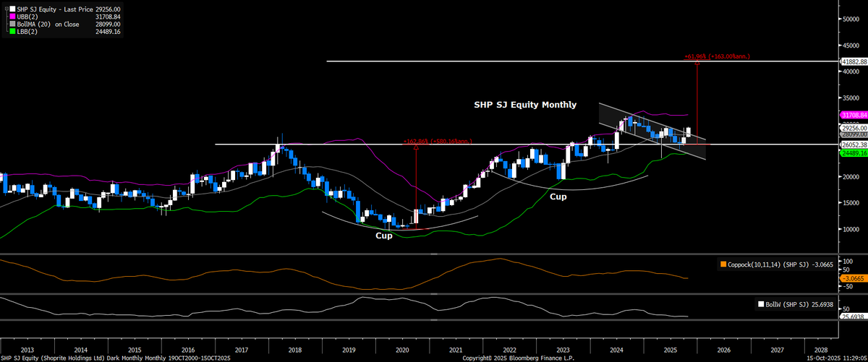The image size is (868, 362).
Task: Click the 41882.88 target price axis tag
Action: tap(854, 62)
